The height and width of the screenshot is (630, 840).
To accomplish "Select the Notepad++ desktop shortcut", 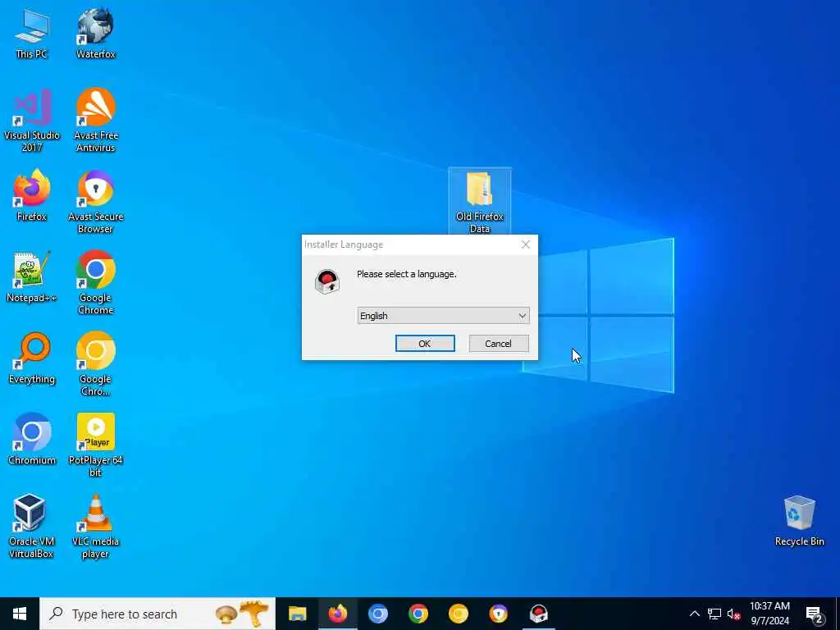I will click(x=32, y=277).
